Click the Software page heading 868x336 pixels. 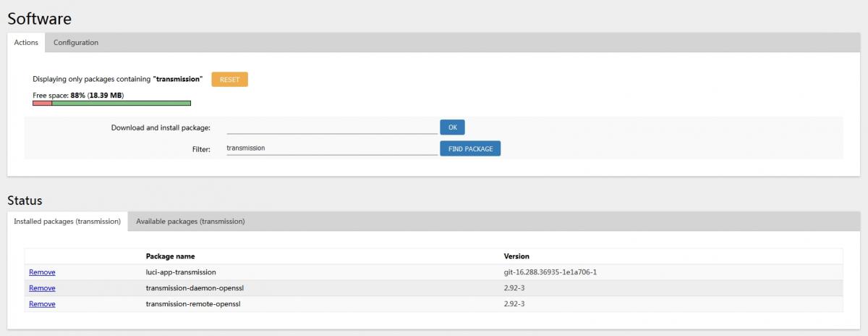point(39,19)
